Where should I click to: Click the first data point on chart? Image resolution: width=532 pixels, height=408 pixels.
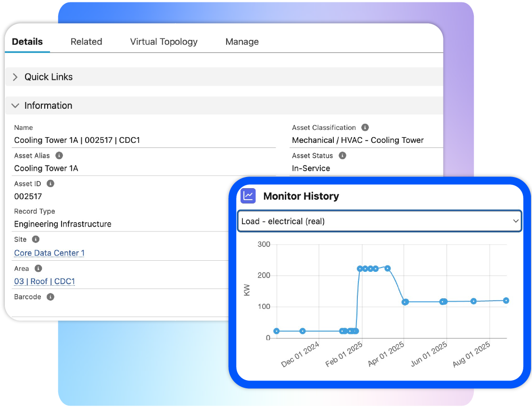276,331
